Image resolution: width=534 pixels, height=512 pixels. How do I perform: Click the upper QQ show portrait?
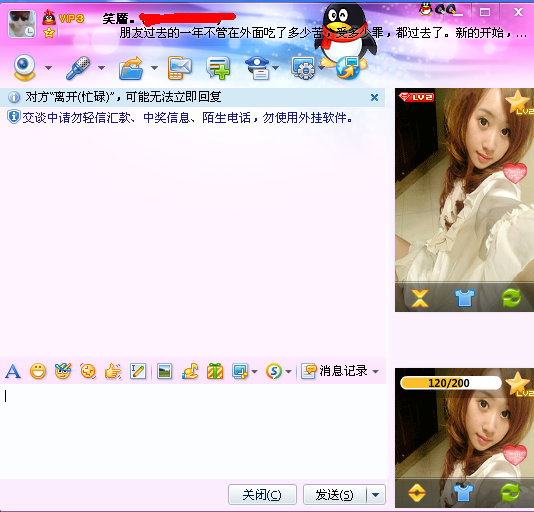(465, 200)
